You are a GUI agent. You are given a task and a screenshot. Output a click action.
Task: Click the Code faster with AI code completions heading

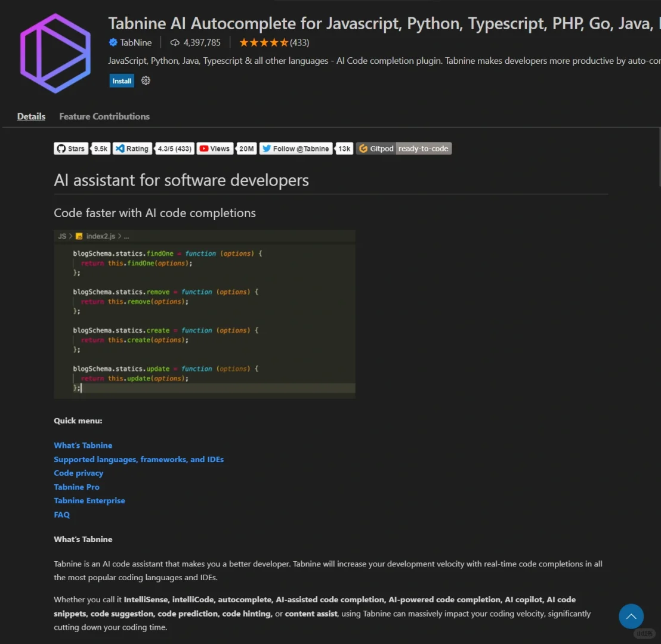155,213
